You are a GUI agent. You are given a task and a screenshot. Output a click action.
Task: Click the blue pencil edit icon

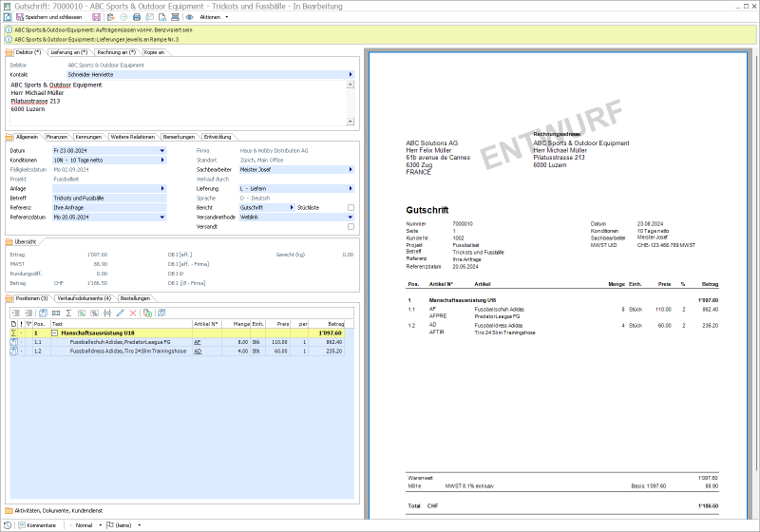[x=121, y=313]
